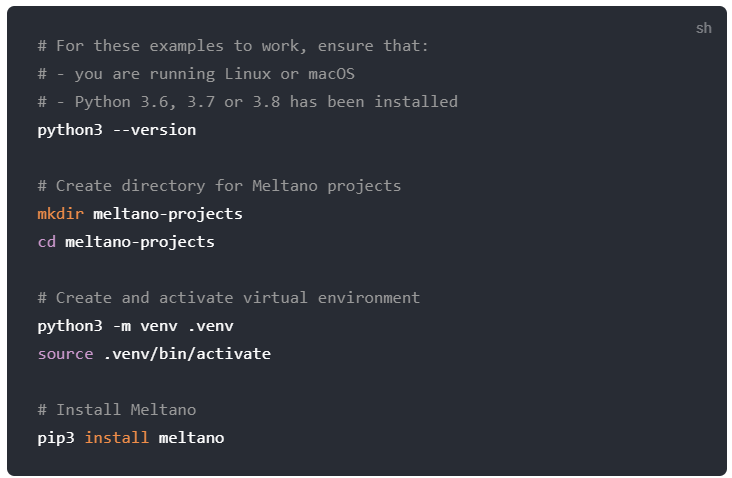The image size is (732, 478).
Task: Click "meltano-projects" on the cd line
Action: [140, 242]
